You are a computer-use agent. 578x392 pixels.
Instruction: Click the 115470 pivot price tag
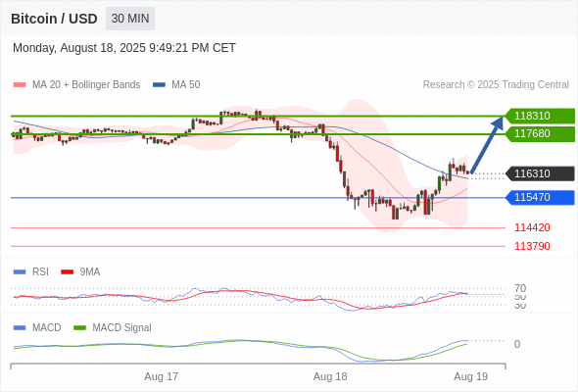pyautogui.click(x=540, y=197)
